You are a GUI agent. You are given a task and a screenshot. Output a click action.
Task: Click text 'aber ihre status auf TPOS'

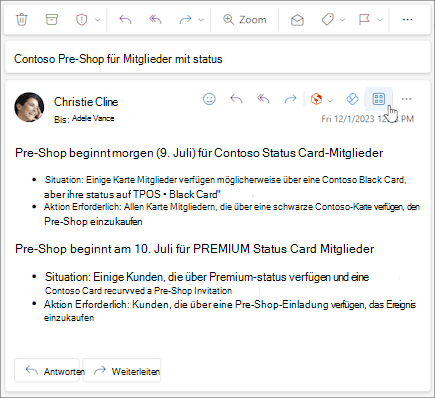[102, 194]
